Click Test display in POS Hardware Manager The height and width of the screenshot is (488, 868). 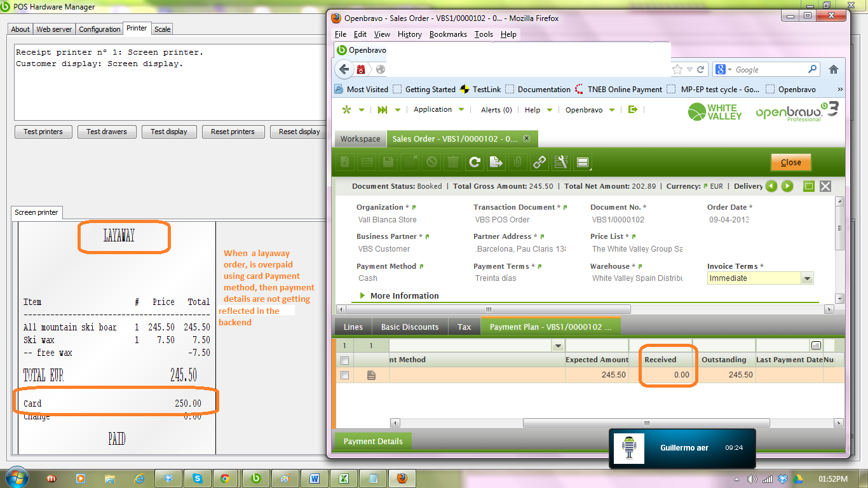[169, 132]
